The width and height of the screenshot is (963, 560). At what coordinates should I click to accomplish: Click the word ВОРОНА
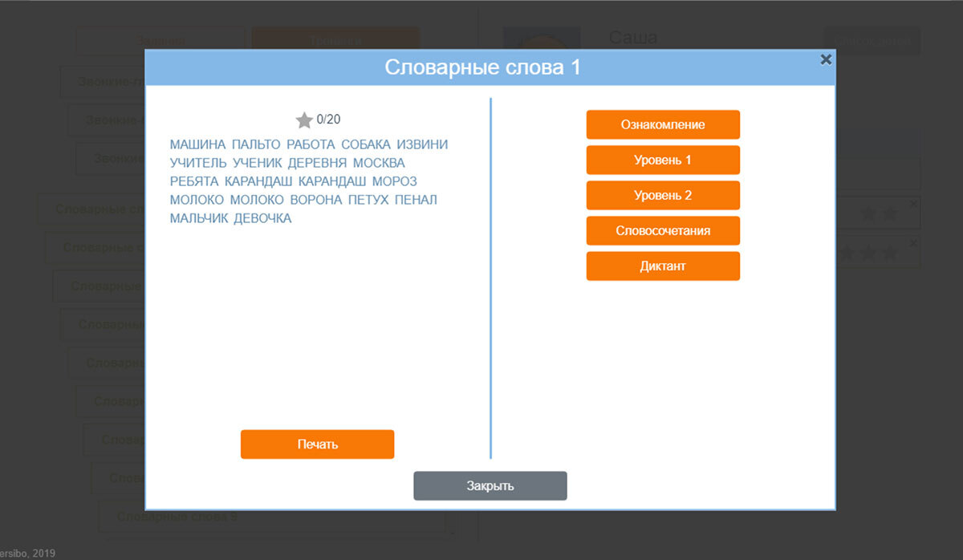point(315,200)
